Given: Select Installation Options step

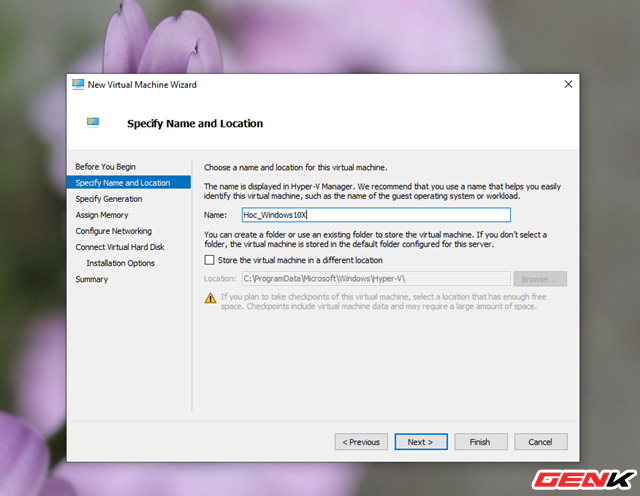Looking at the screenshot, I should (x=120, y=263).
